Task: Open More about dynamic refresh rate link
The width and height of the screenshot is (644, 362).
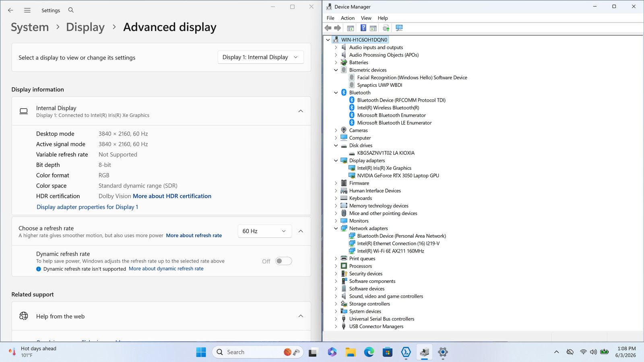Action: 166,269
